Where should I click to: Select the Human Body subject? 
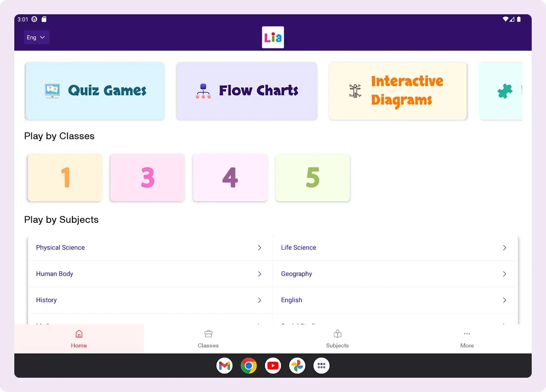[55, 274]
